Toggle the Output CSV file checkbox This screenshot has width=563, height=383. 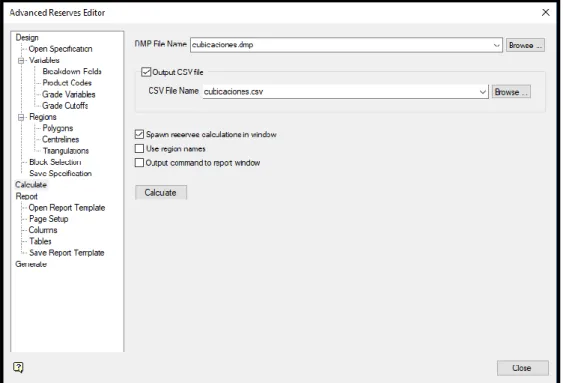coord(146,72)
